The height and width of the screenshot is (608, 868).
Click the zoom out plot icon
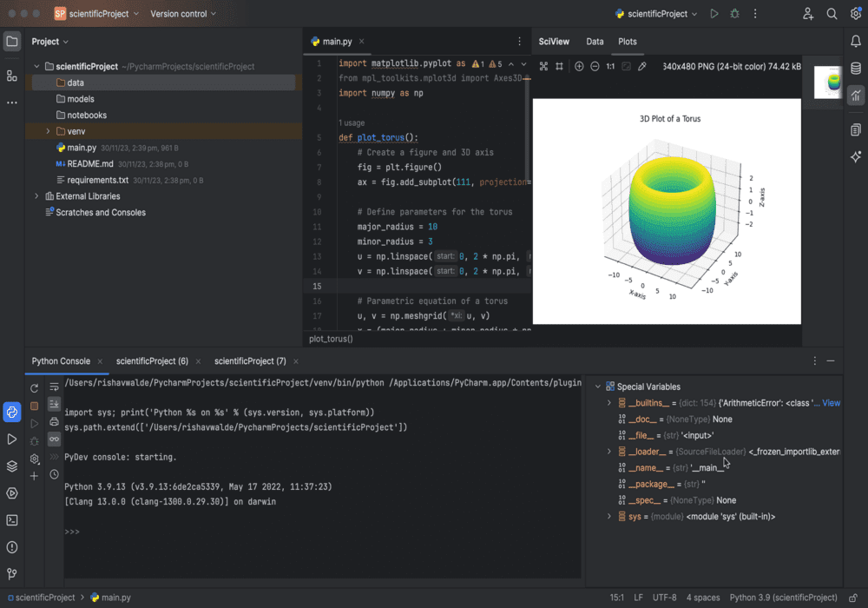pyautogui.click(x=595, y=66)
